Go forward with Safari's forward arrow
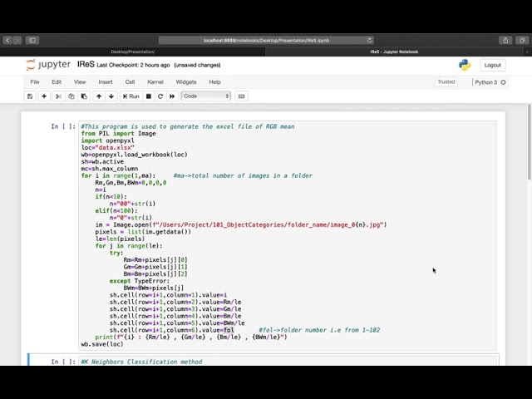This screenshot has width=532, height=399. tap(17, 41)
